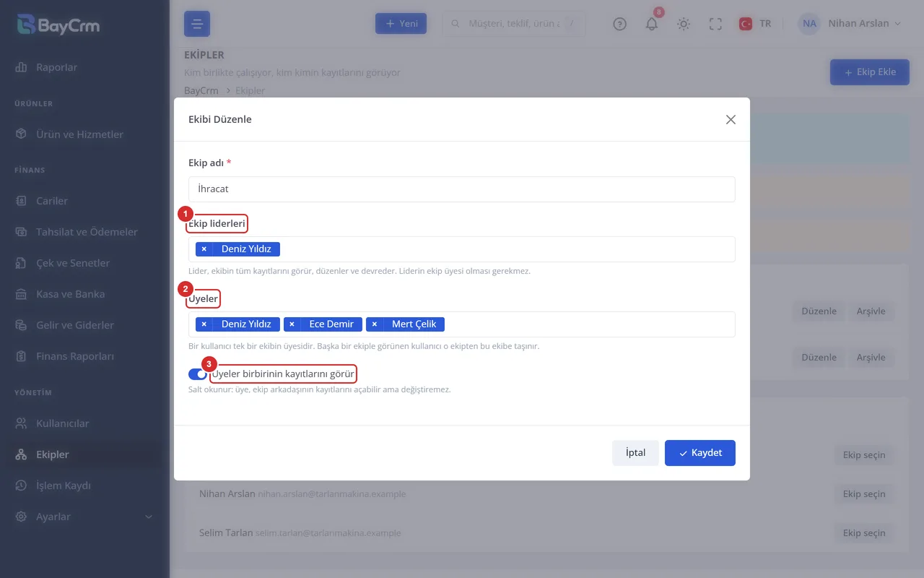Viewport: 924px width, 578px height.
Task: Cancel editing with İptal
Action: pyautogui.click(x=635, y=453)
